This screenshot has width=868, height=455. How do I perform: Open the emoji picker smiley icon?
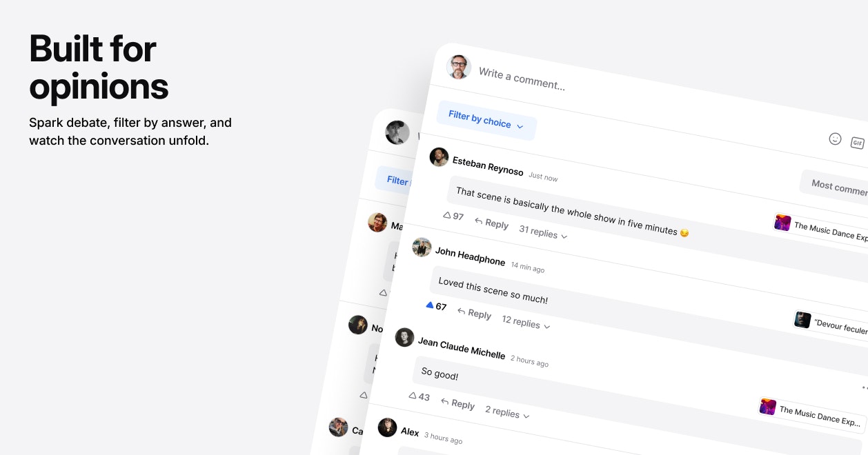tap(835, 139)
